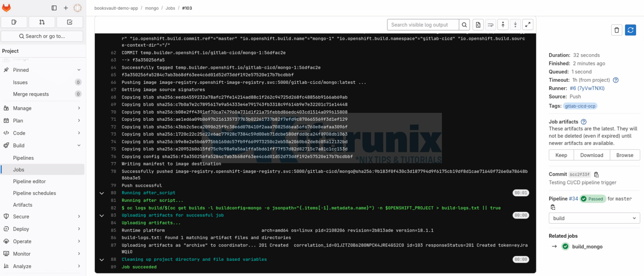Open the build stage dropdown
The image size is (644, 276).
594,218
